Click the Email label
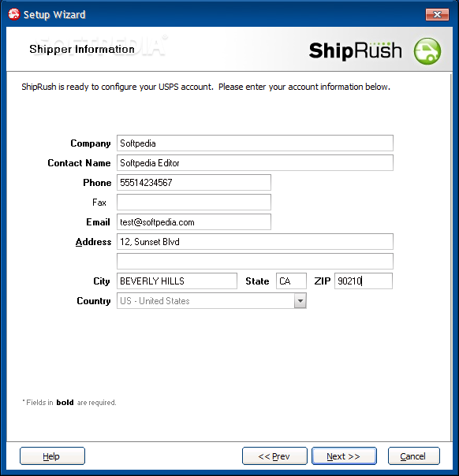Screen dimensions: 459x476 pyautogui.click(x=98, y=222)
